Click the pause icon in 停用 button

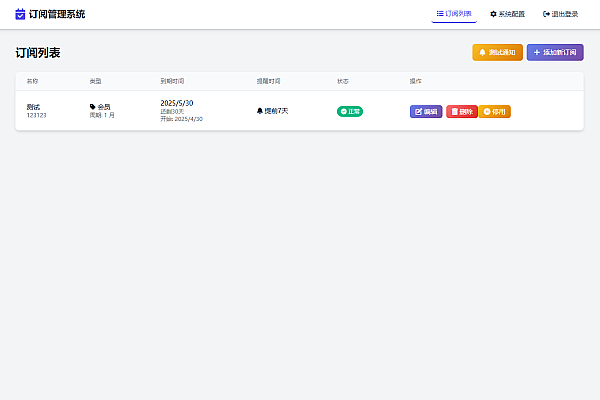(487, 111)
